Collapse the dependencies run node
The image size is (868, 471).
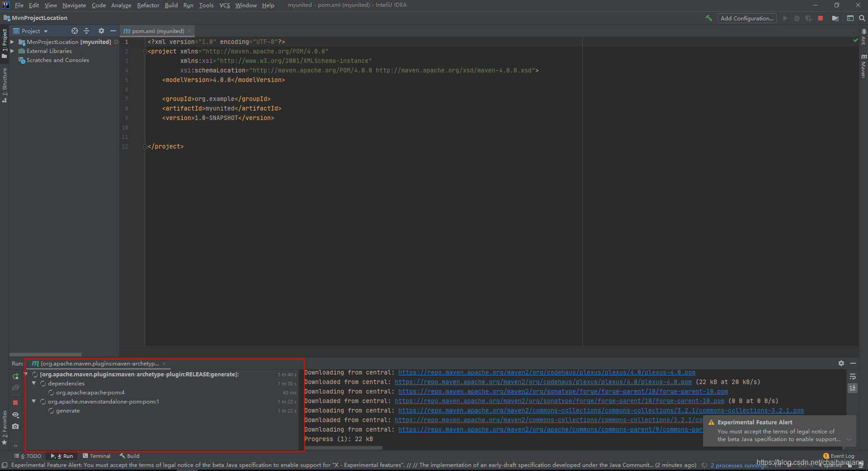34,383
